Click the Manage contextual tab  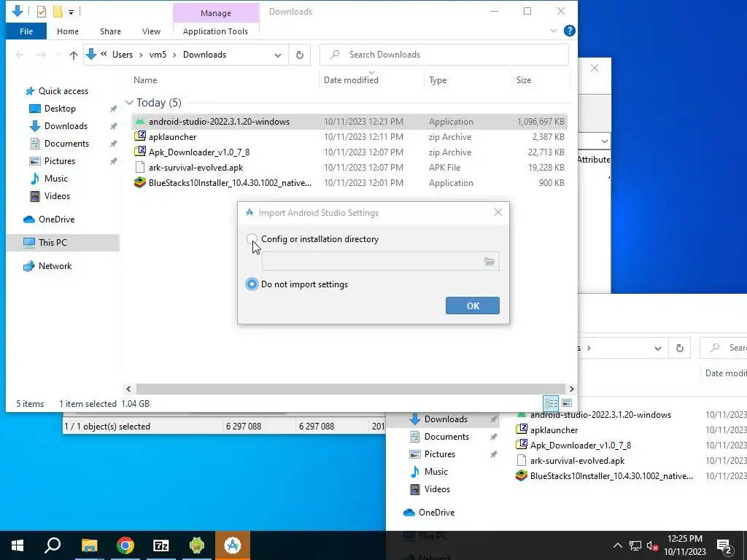coord(216,13)
